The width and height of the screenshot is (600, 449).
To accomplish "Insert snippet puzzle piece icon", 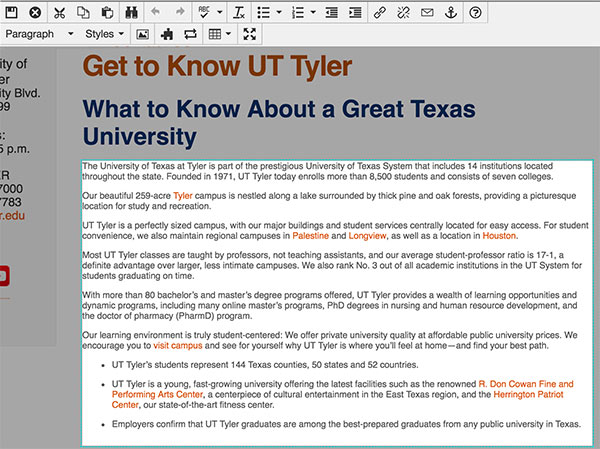I will [x=166, y=34].
